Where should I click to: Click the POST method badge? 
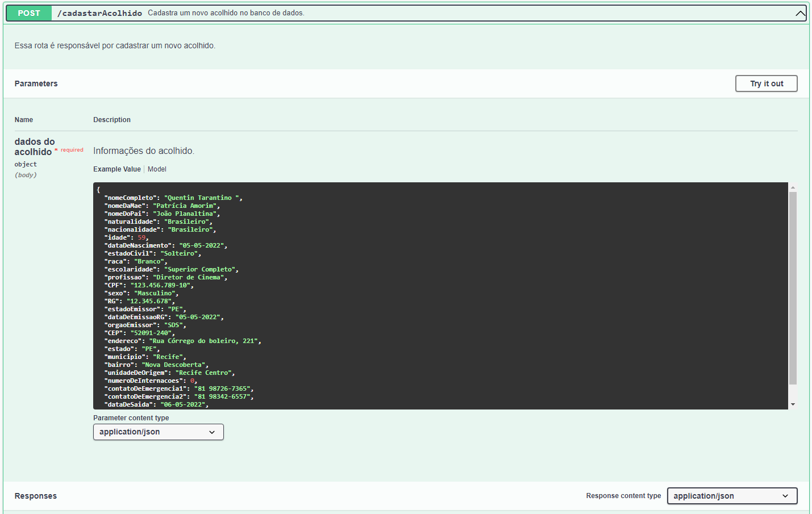point(29,13)
